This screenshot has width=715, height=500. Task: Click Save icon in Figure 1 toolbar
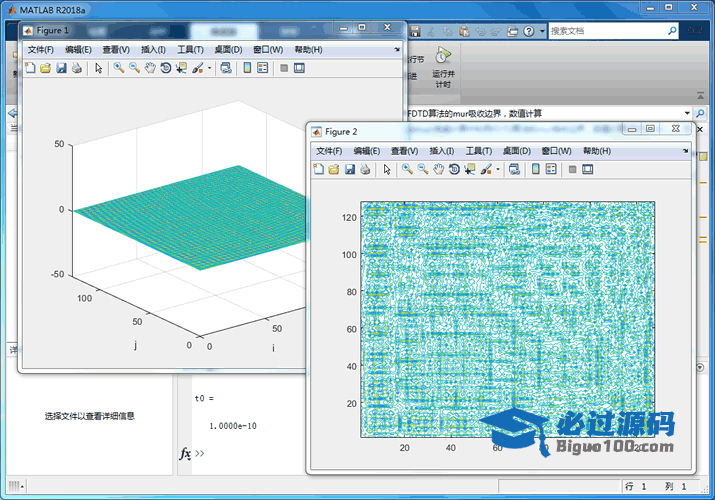click(x=61, y=68)
